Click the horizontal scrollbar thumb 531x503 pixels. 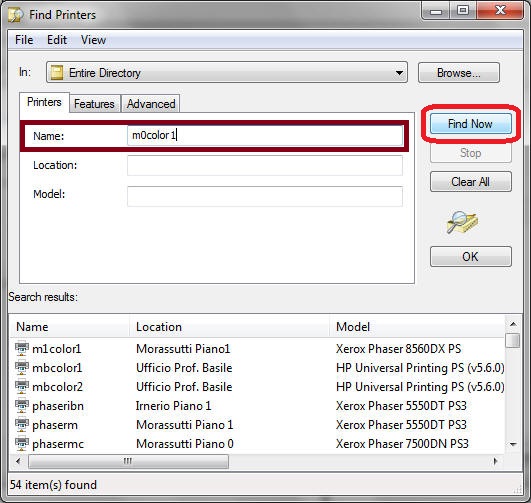pyautogui.click(x=128, y=461)
